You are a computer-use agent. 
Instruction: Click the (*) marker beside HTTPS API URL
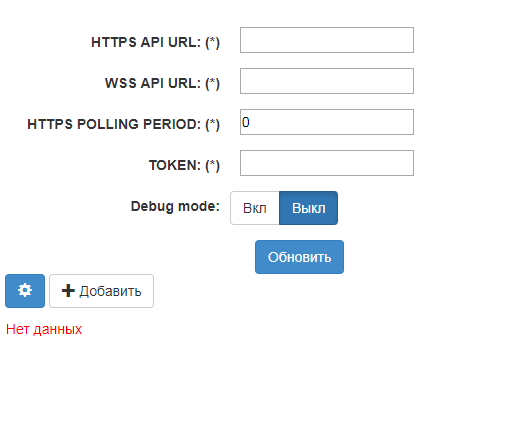pos(212,43)
